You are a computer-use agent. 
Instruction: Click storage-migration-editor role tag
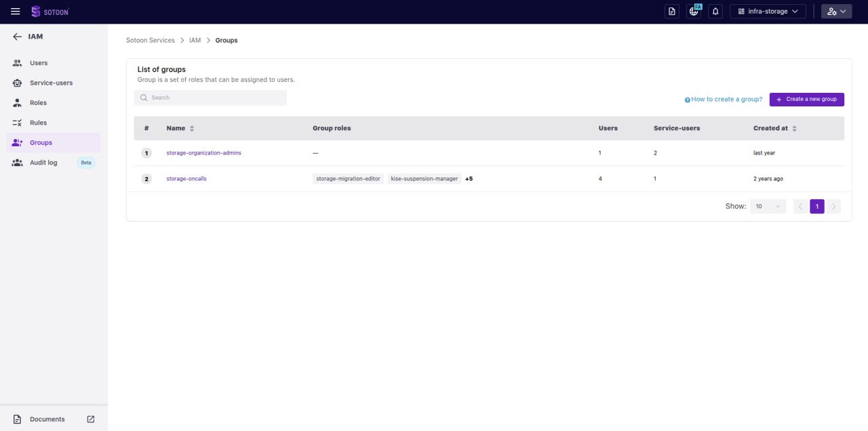tap(348, 179)
